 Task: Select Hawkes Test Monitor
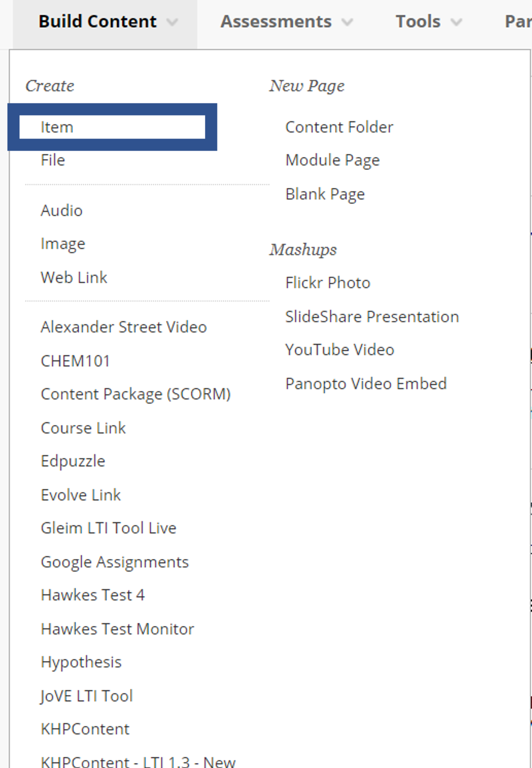(117, 628)
